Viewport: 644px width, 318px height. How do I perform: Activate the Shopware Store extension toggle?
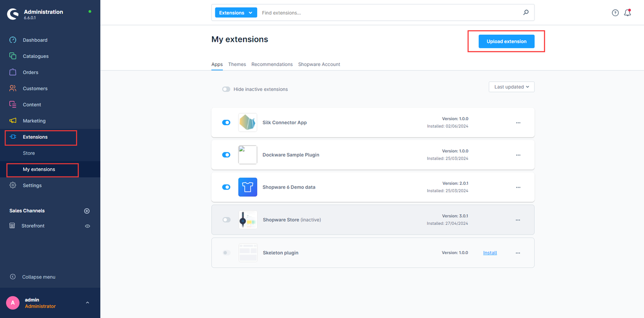[226, 220]
